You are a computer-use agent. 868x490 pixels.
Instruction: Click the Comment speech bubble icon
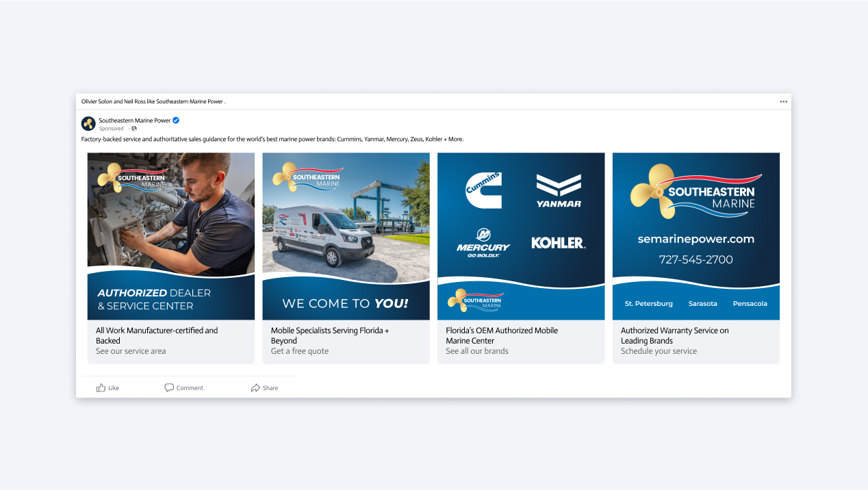(169, 388)
